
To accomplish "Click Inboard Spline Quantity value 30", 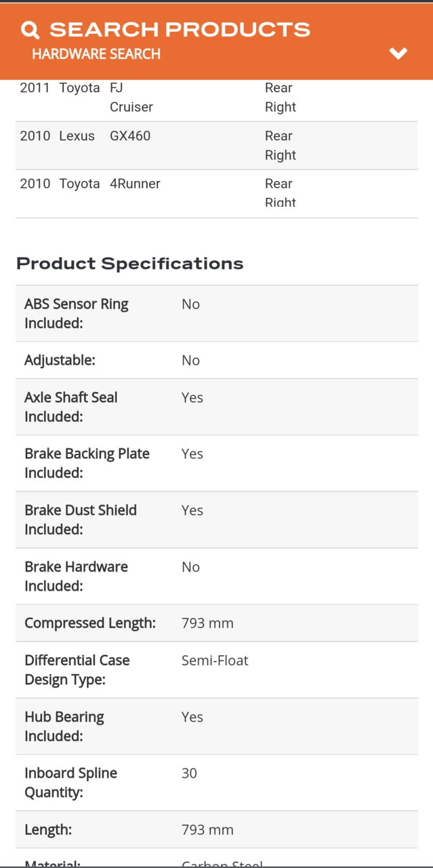I will (x=189, y=773).
